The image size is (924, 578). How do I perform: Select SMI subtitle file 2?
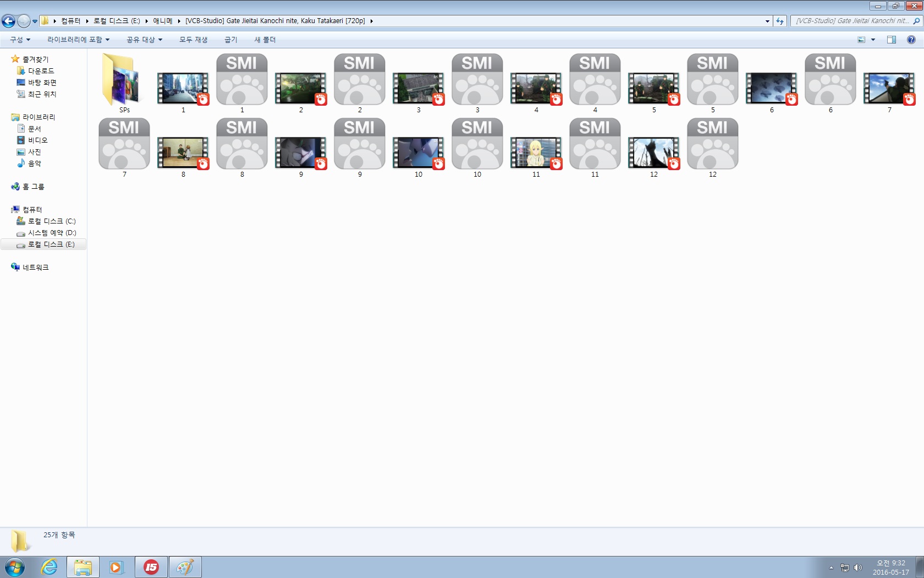(360, 79)
